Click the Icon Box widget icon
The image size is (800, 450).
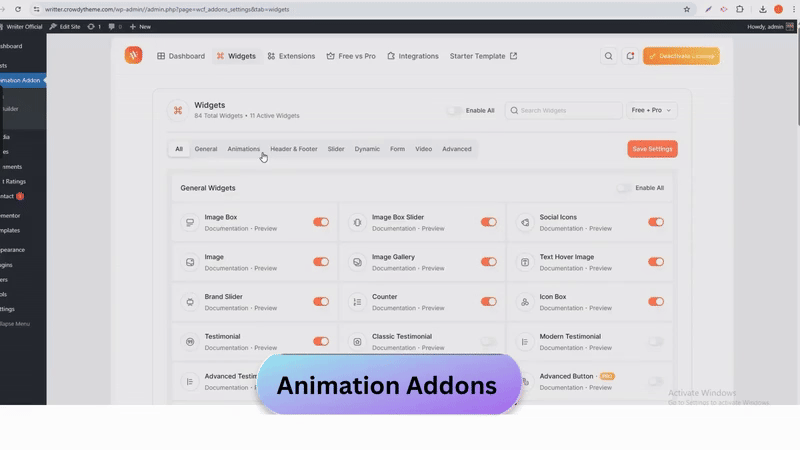[524, 302]
